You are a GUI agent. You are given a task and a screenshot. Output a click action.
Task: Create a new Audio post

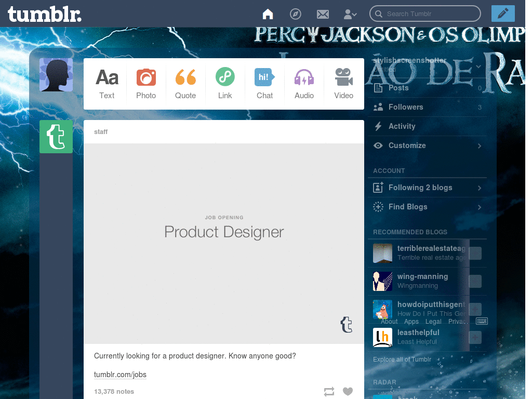(304, 84)
